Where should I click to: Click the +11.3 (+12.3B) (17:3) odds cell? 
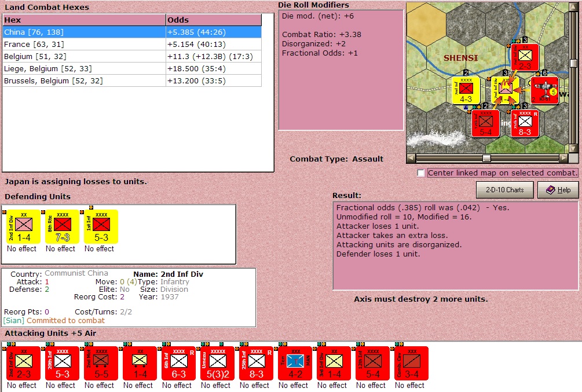(x=214, y=56)
